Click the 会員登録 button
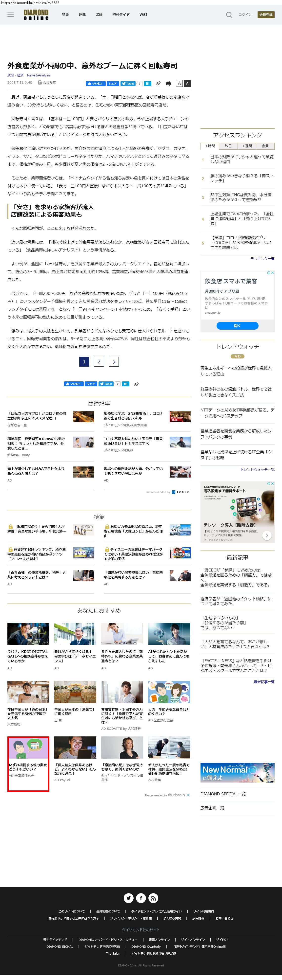Image resolution: width=282 pixels, height=980 pixels. click(266, 15)
